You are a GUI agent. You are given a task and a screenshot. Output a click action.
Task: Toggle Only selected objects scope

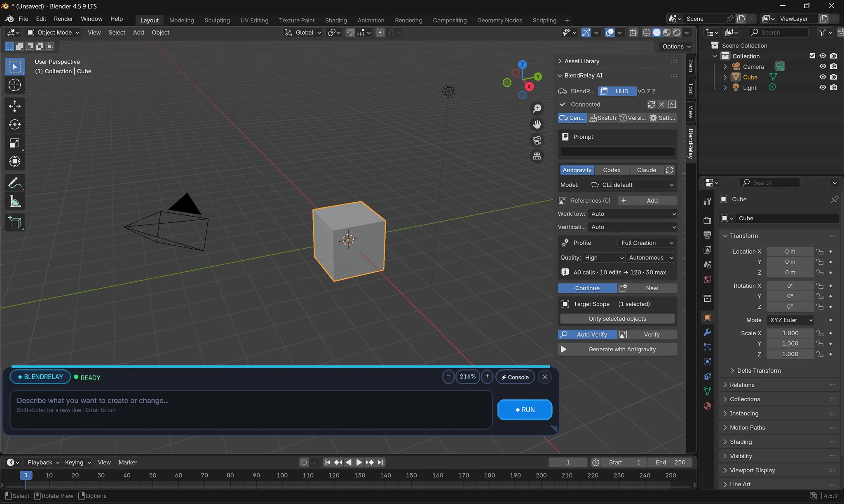pyautogui.click(x=617, y=319)
